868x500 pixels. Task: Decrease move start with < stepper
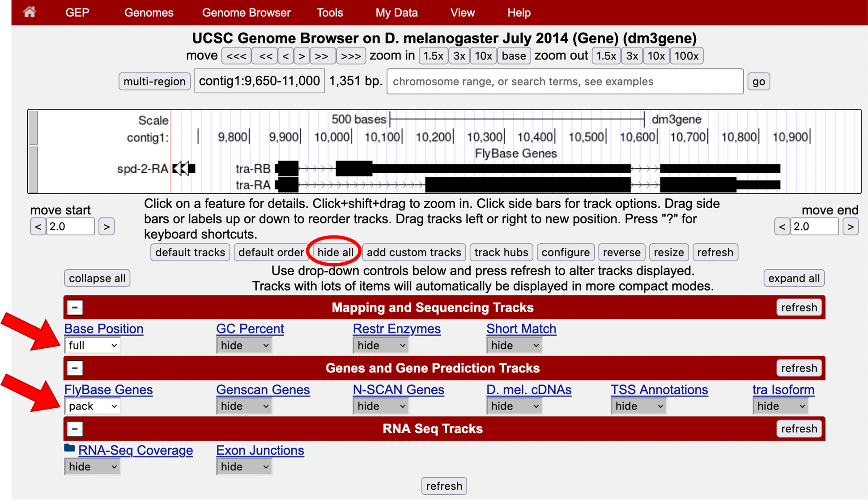[38, 226]
